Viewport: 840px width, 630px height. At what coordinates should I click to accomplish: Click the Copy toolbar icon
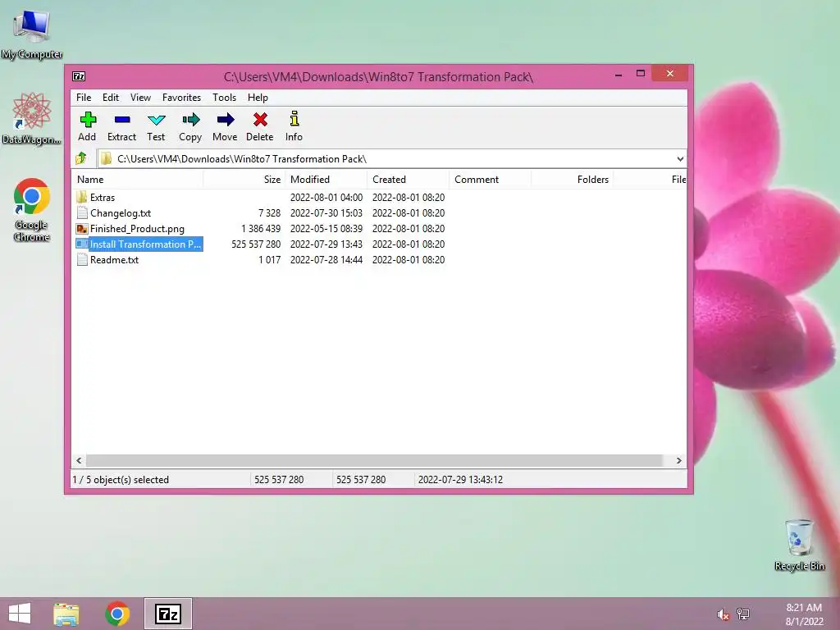tap(190, 120)
